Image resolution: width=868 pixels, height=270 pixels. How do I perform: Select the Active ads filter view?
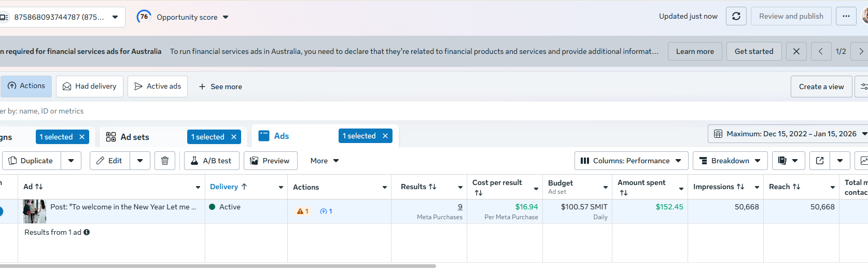click(x=158, y=86)
